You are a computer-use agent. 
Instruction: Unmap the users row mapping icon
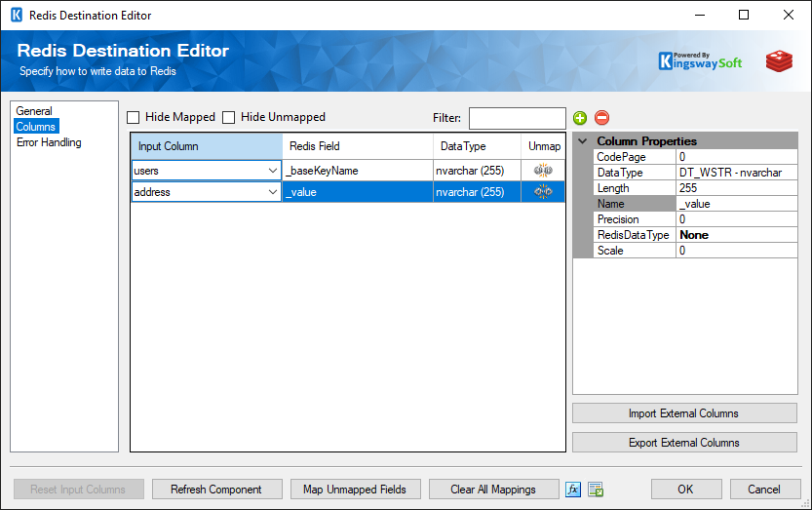(543, 171)
